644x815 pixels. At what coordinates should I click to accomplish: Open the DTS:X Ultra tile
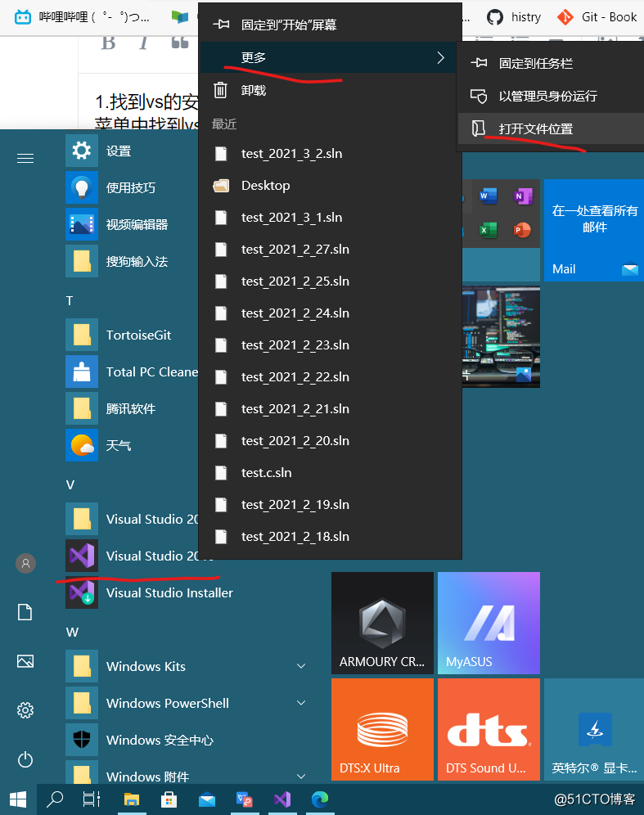(x=382, y=729)
